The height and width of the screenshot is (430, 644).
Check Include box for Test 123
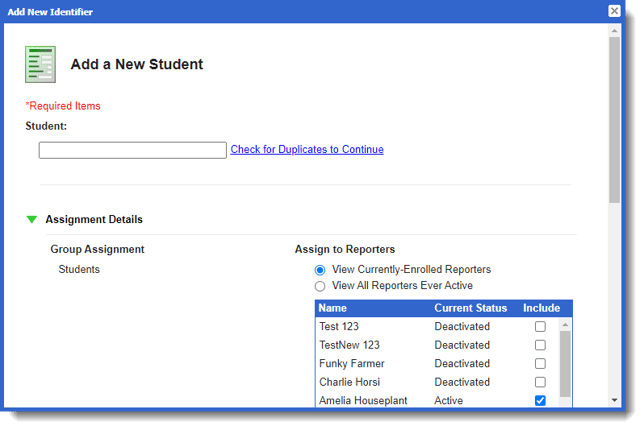pos(540,327)
